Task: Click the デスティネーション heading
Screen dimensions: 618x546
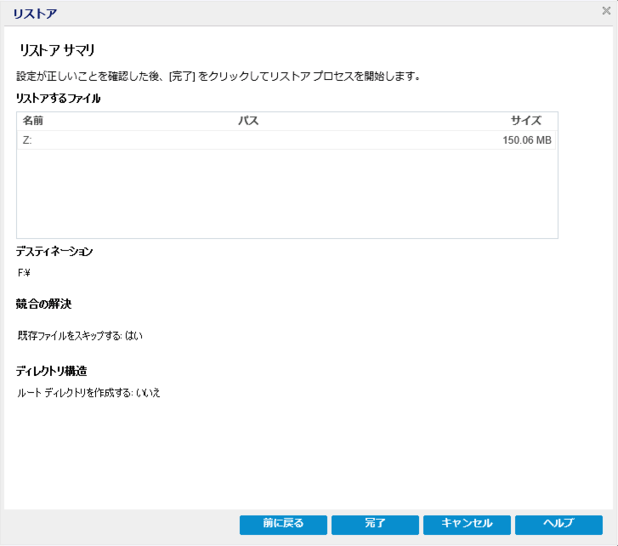Action: [x=54, y=252]
